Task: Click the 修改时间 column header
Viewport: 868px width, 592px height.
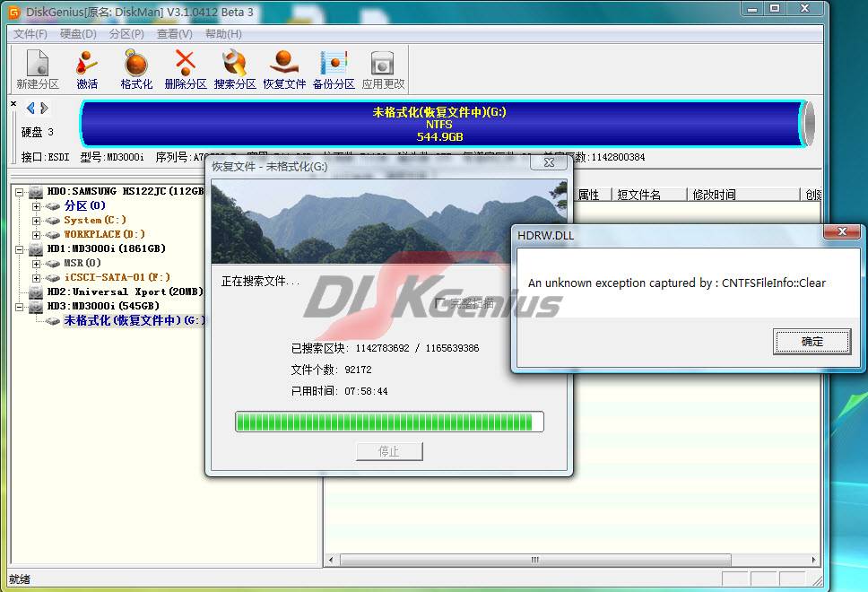Action: [743, 195]
